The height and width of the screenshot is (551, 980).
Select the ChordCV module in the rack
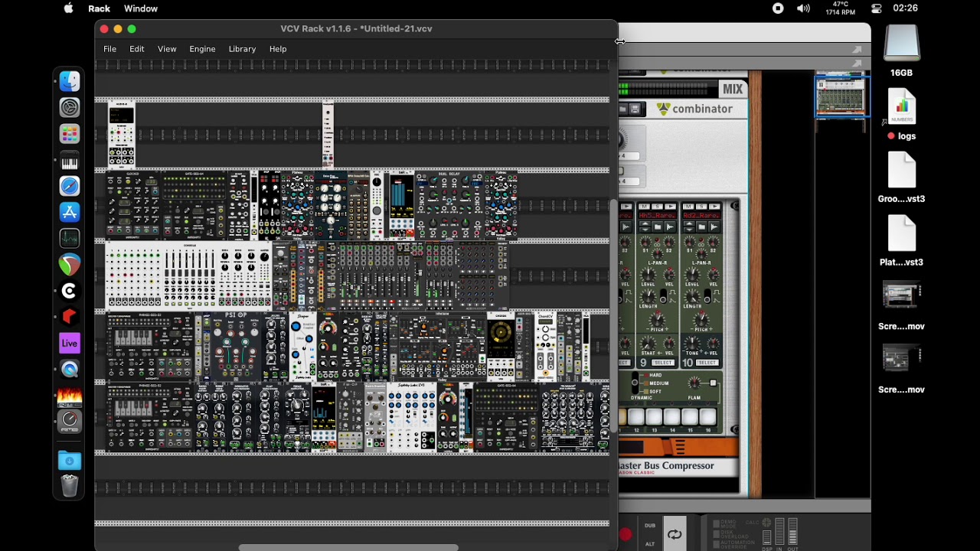[x=546, y=347]
